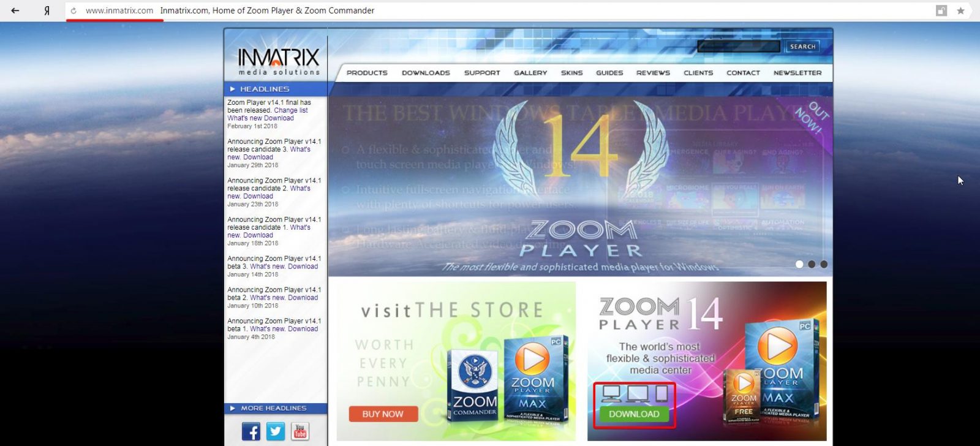Click the Visit The Store heading
Screen dimensions: 980x446
point(452,311)
